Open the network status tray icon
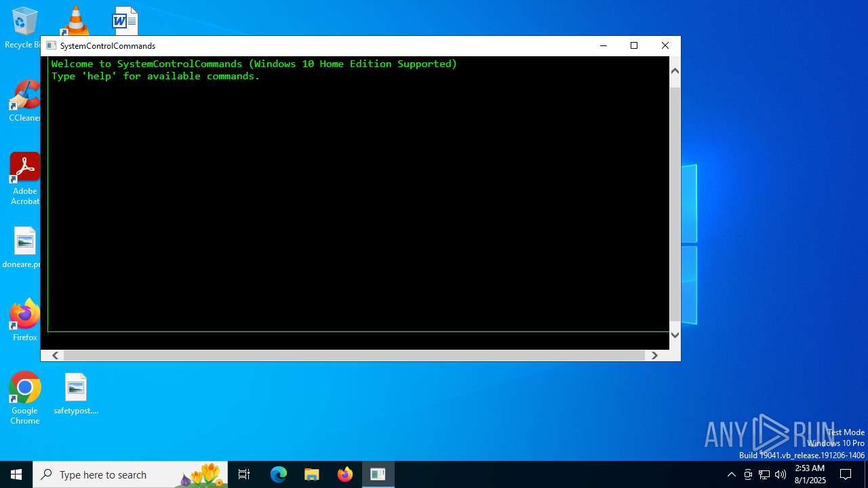The height and width of the screenshot is (488, 868). [x=764, y=474]
